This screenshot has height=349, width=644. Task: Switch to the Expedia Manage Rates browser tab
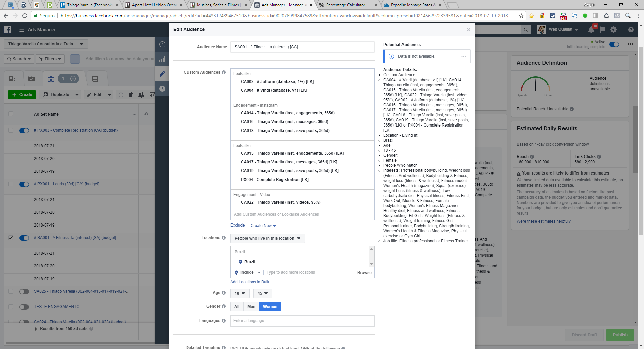pos(413,5)
